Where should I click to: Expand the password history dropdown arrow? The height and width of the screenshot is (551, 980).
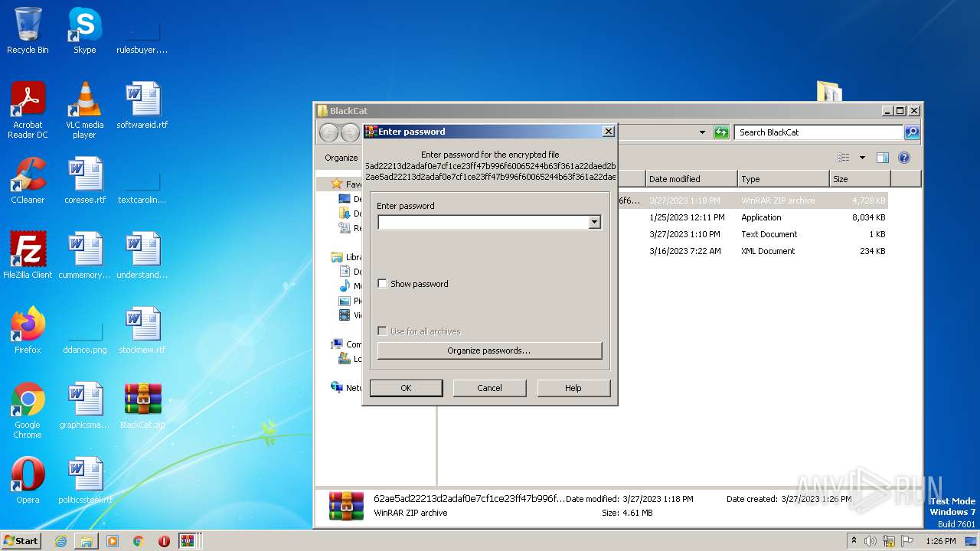click(594, 223)
